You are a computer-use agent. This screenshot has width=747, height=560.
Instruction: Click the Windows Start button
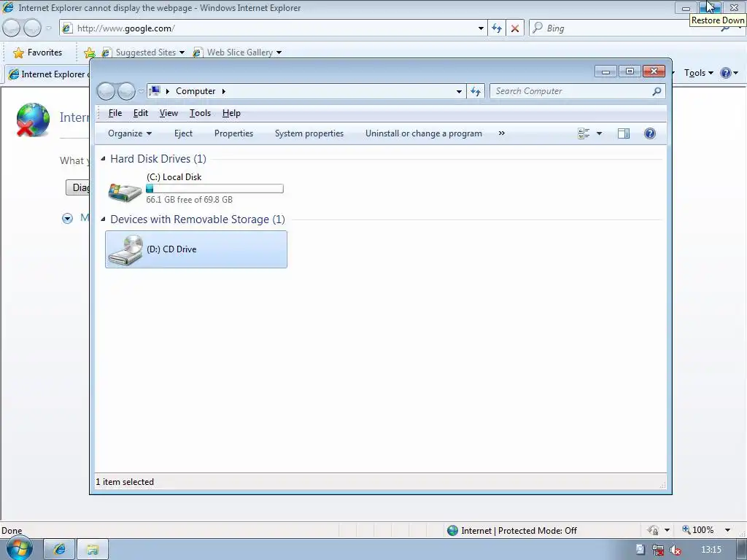[x=19, y=548]
